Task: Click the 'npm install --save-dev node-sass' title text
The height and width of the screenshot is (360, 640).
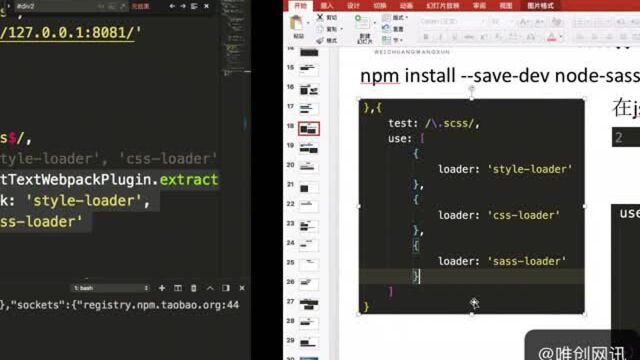Action: (x=500, y=76)
